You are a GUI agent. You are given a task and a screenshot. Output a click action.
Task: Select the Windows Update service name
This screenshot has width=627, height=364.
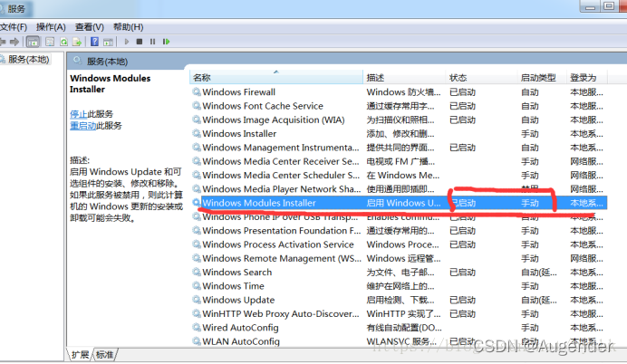[238, 300]
